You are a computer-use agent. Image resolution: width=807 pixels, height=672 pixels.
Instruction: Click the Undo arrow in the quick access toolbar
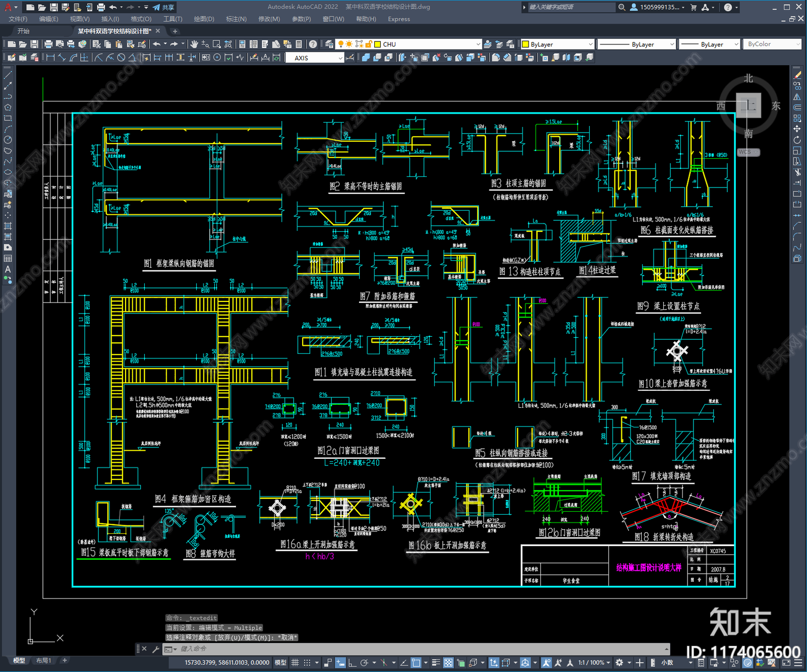[113, 7]
